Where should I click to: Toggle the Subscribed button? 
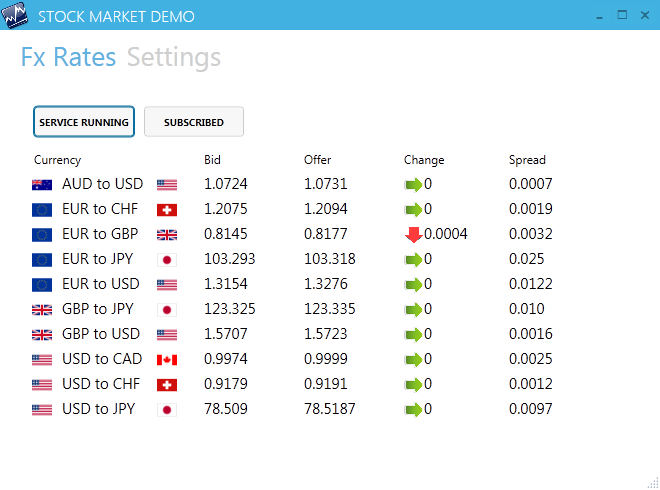(x=194, y=122)
